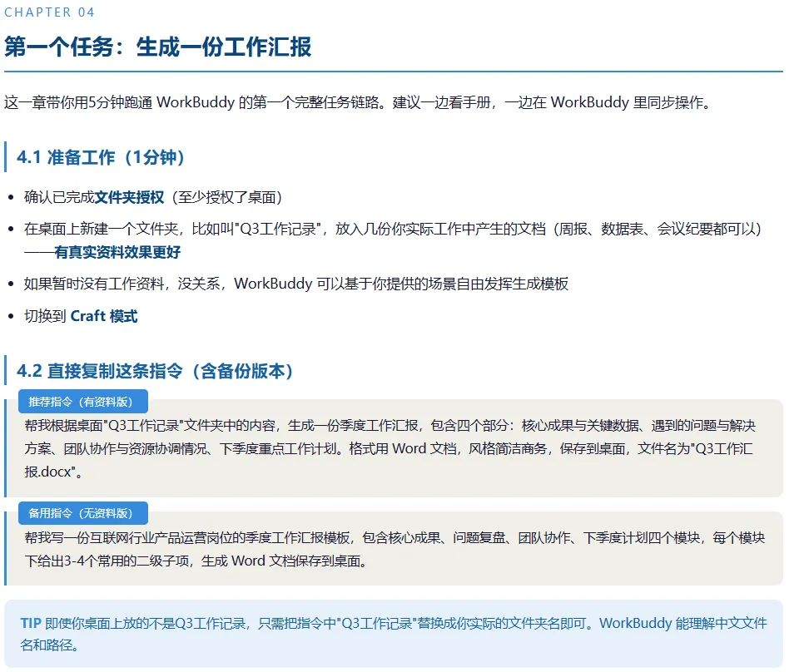Click the CHAPTER 04 label
This screenshot has height=672, width=794.
49,12
